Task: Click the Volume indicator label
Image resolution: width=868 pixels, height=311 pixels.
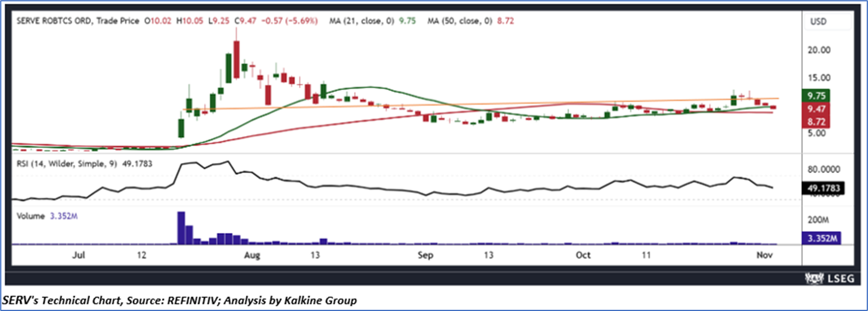Action: tap(29, 216)
